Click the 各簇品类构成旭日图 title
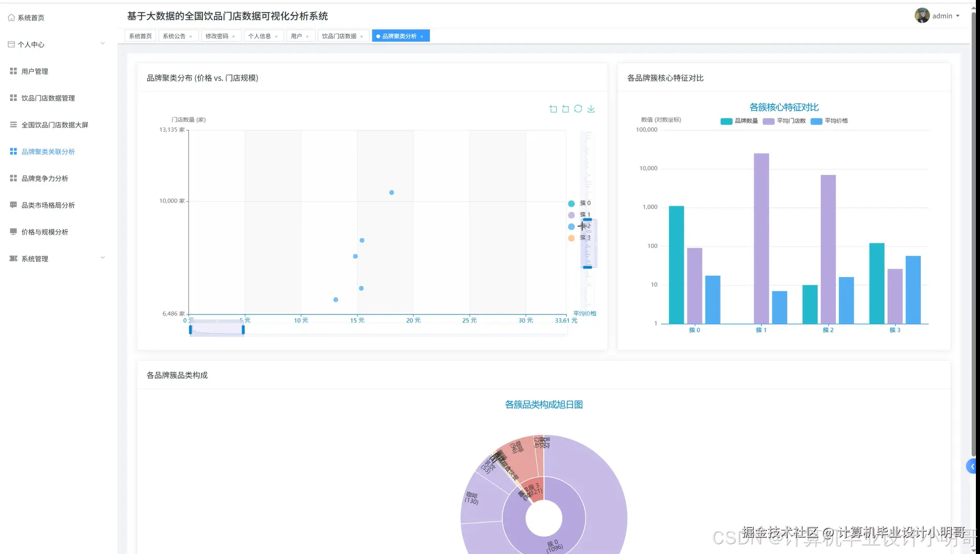The width and height of the screenshot is (980, 554). (544, 405)
